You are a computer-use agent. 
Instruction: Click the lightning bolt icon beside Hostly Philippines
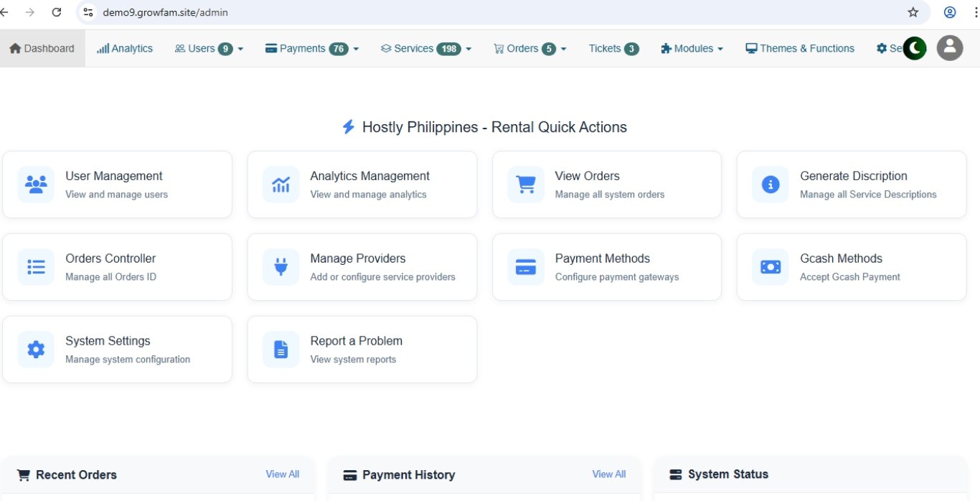pyautogui.click(x=348, y=127)
